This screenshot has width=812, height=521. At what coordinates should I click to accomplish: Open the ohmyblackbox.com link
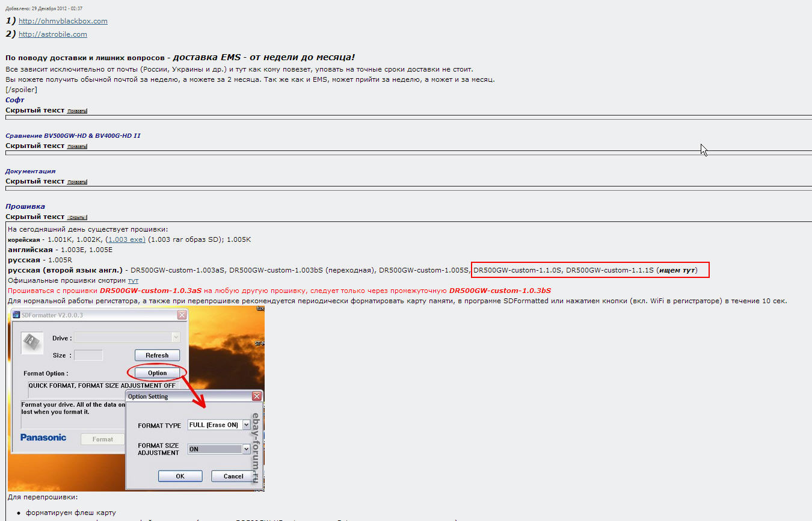(63, 21)
